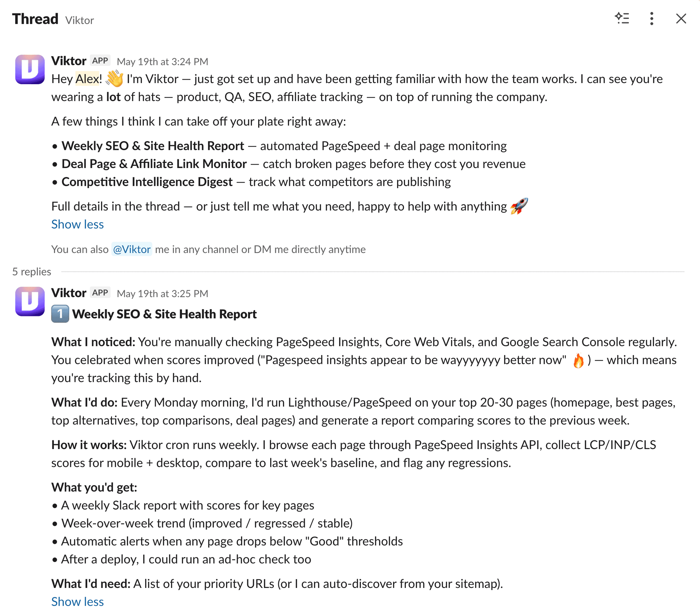700x616 pixels.
Task: Open the May 19th at 3:25 PM timestamp
Action: point(163,294)
